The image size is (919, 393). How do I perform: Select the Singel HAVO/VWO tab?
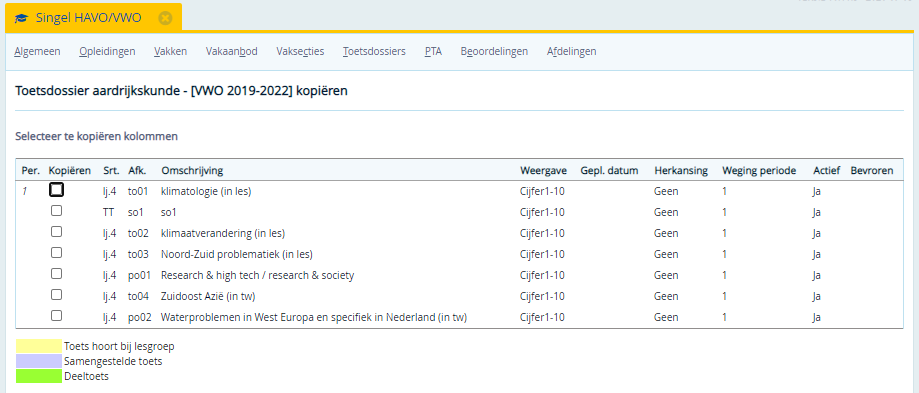[x=93, y=17]
